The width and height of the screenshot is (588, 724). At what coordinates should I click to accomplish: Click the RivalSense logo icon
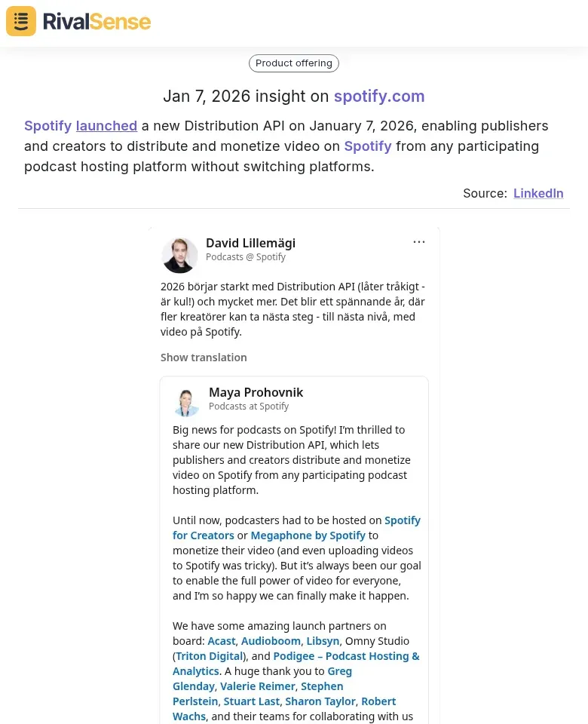[20, 21]
